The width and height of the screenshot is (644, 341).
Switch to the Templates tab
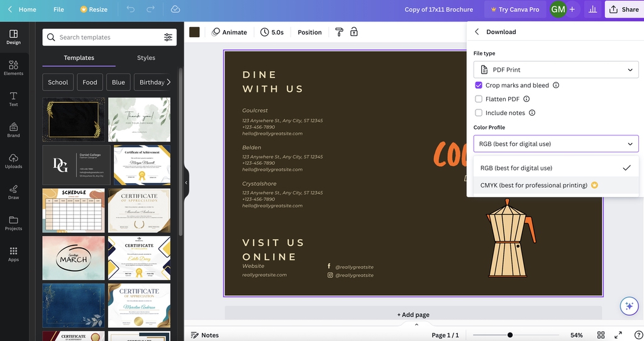79,58
